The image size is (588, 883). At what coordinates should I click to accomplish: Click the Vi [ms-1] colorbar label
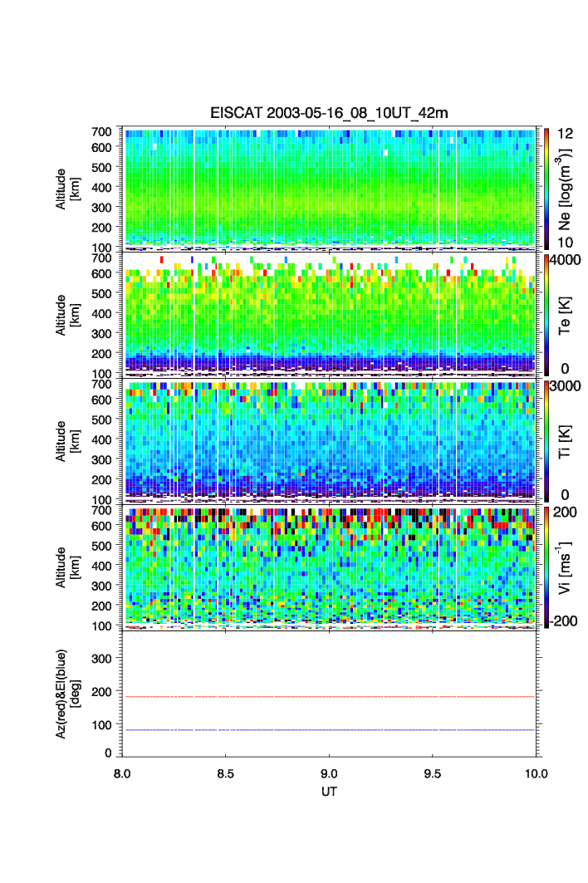566,567
